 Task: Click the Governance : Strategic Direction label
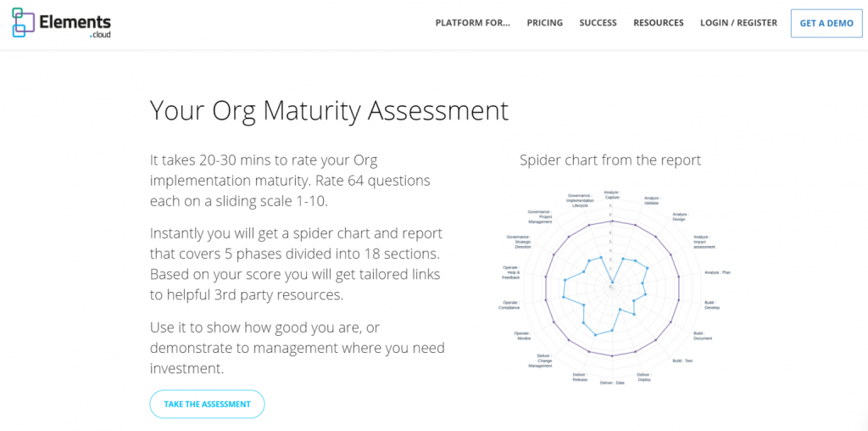[x=518, y=242]
